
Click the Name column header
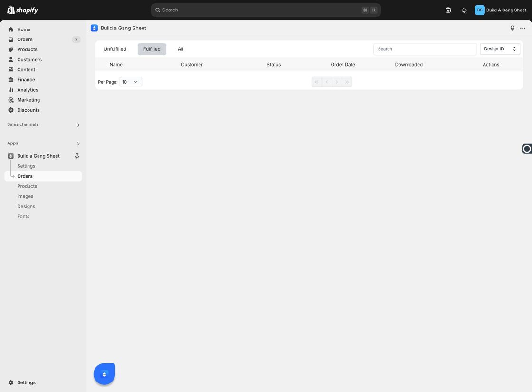[x=116, y=65]
